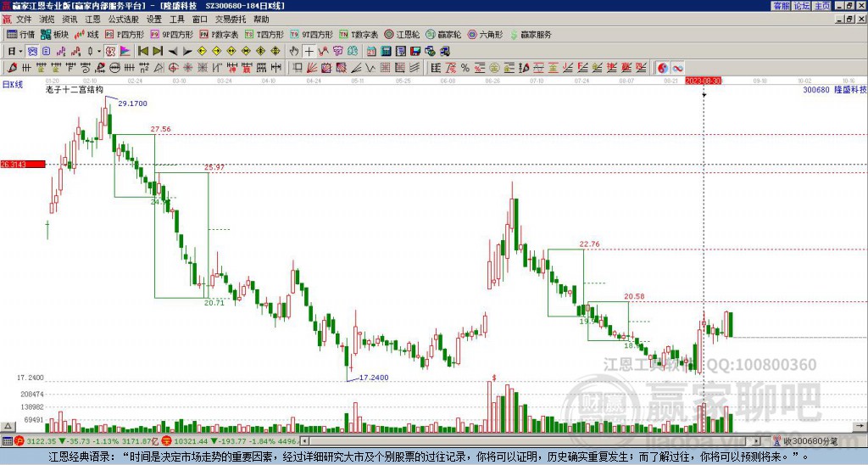
Task: Select the Gann fan lines drawing tool
Action: point(312,68)
